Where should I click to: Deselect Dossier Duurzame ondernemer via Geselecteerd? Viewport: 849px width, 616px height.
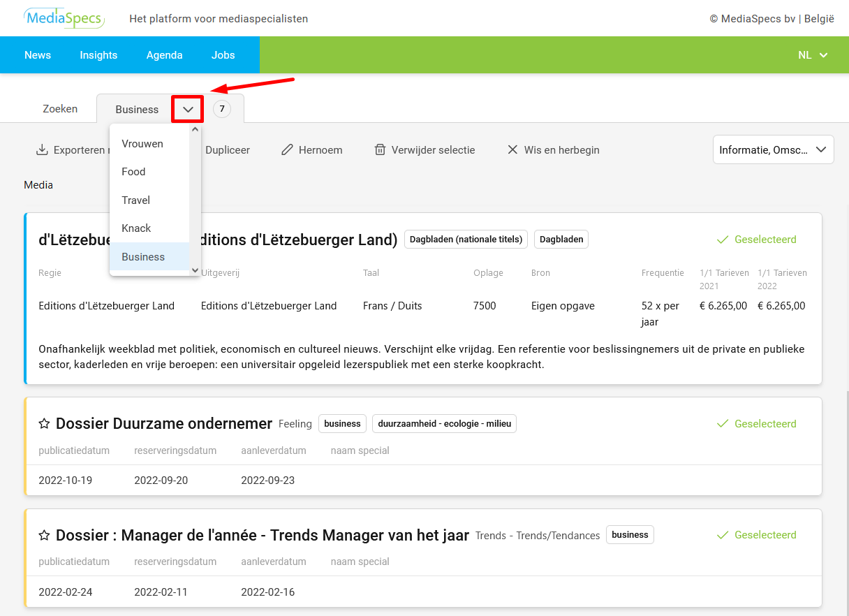coord(756,424)
